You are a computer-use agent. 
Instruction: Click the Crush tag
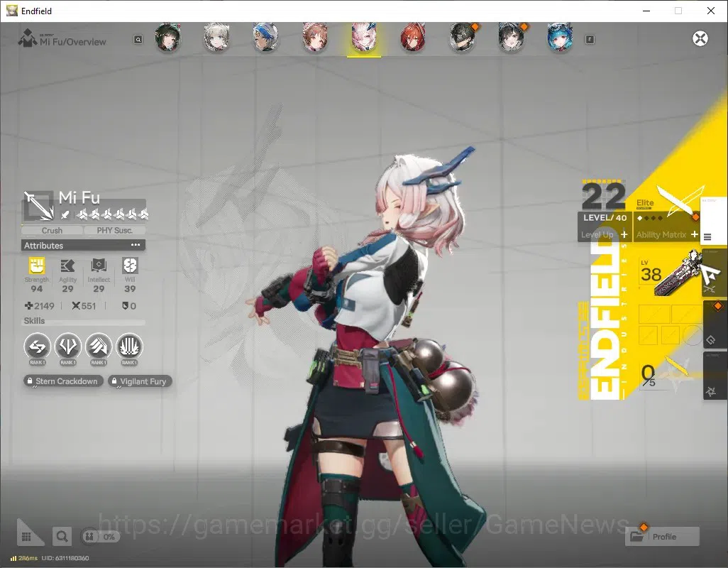[52, 230]
